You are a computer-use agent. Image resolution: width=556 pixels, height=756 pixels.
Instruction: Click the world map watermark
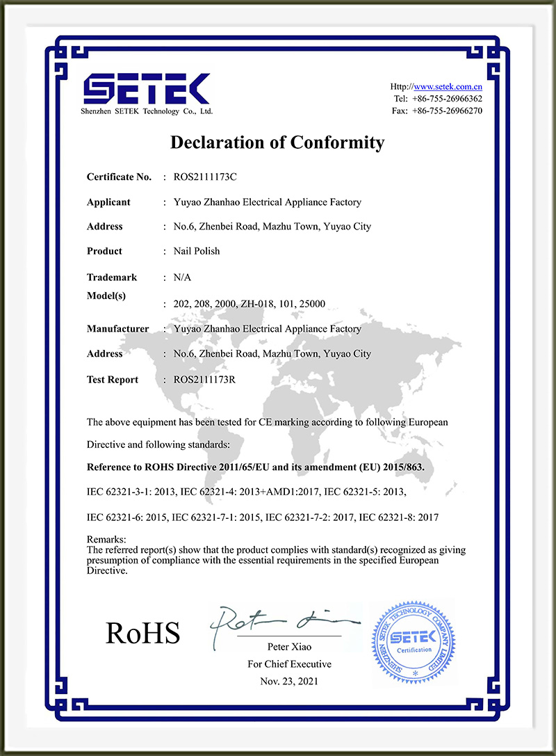[289, 395]
